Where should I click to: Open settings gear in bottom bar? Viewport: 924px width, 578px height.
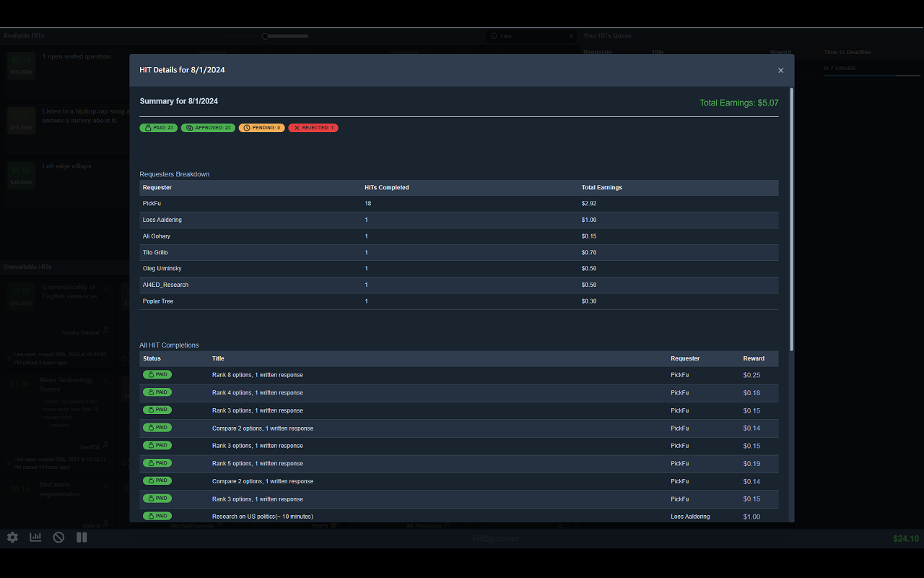pyautogui.click(x=12, y=538)
